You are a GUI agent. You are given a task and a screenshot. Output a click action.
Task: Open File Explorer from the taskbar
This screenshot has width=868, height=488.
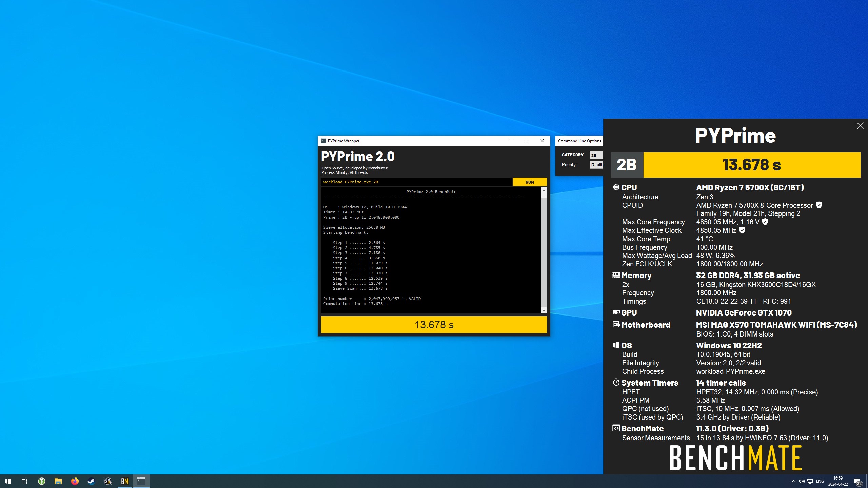[x=58, y=481]
